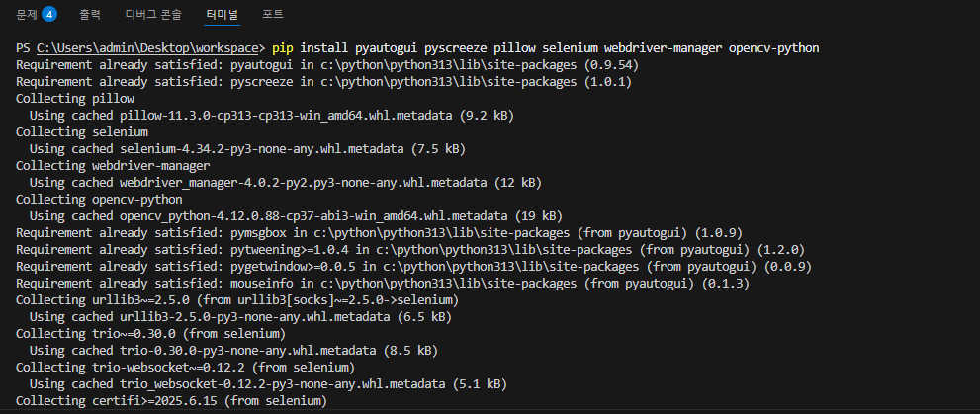
Task: Click the problems count badge 4
Action: coord(50,14)
